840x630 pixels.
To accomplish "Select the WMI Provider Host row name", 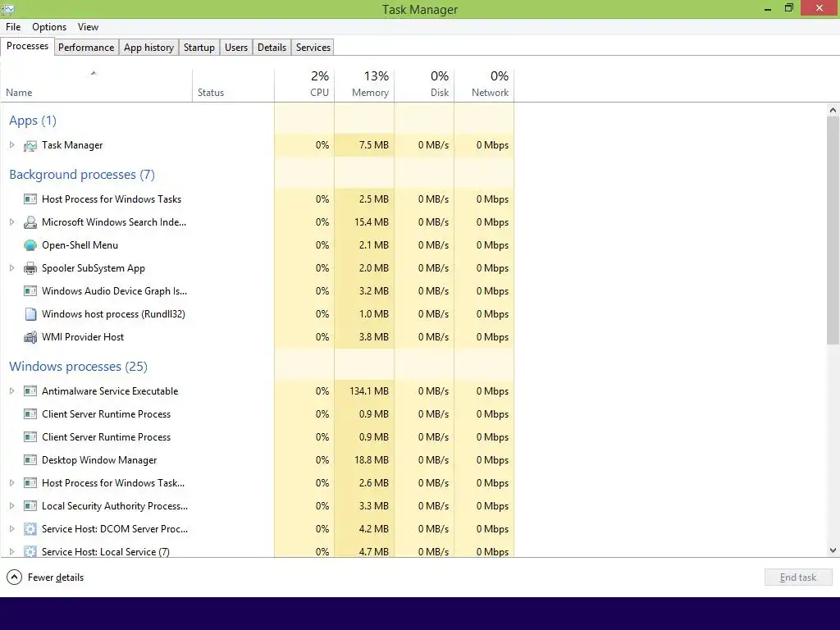I will coord(83,337).
